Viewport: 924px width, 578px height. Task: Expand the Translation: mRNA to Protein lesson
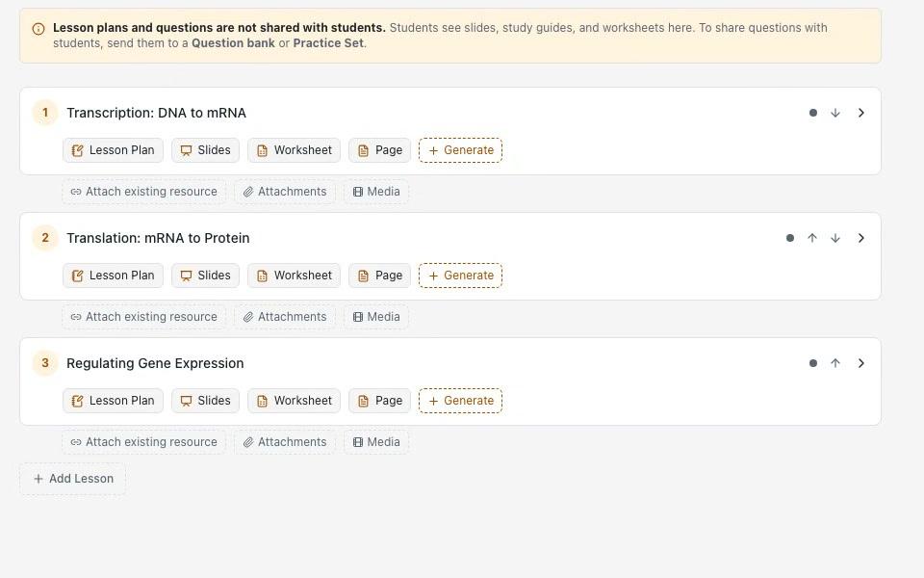(x=860, y=238)
